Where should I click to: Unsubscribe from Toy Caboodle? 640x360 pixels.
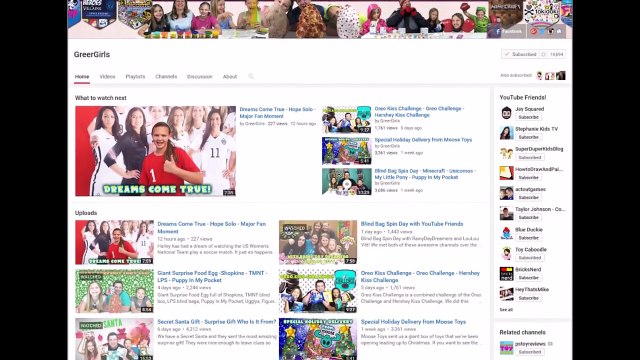[x=530, y=258]
